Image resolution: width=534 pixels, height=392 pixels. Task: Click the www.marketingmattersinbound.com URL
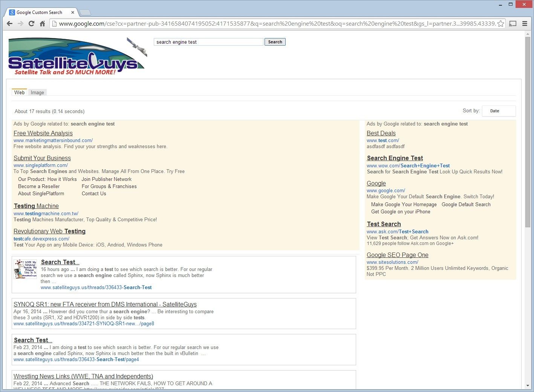click(53, 141)
